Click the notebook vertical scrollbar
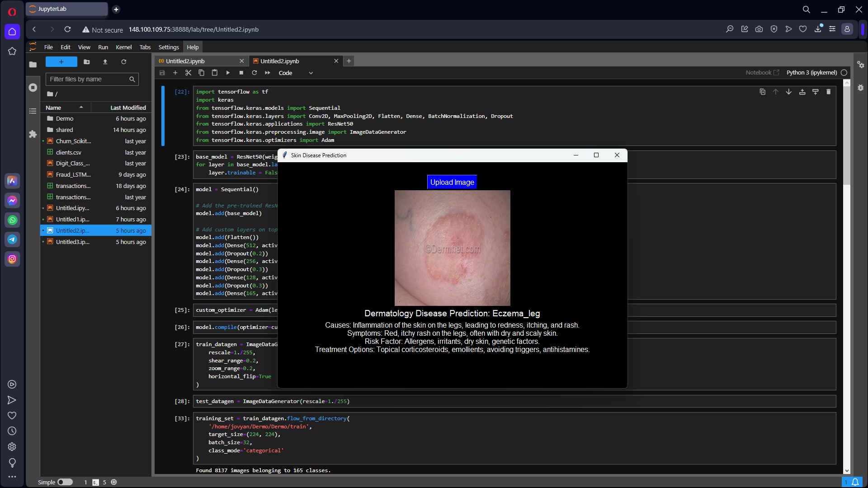This screenshot has width=868, height=488. 847,136
